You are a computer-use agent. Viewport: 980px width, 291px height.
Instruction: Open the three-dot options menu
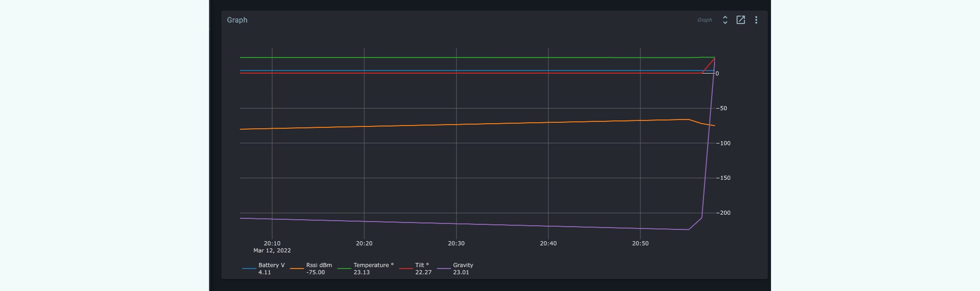tap(756, 20)
